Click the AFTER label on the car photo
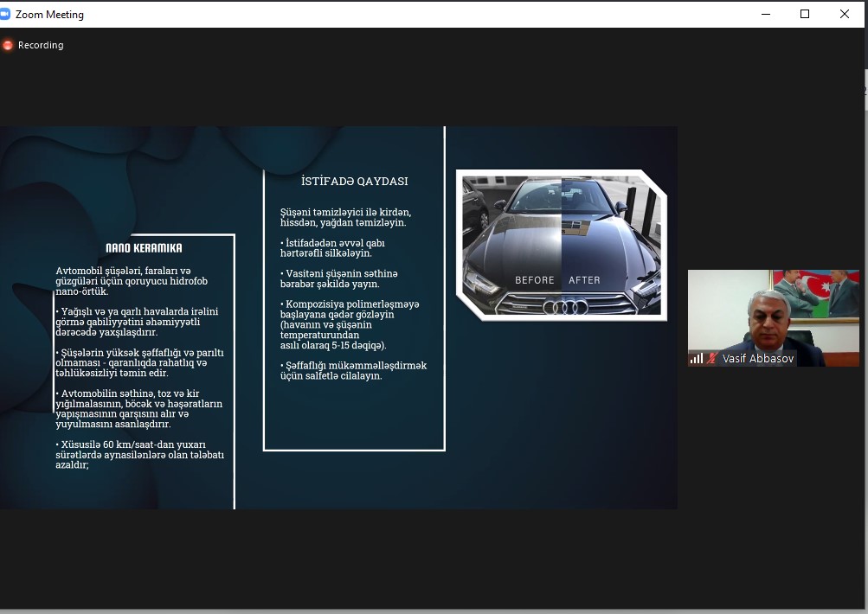 point(584,280)
